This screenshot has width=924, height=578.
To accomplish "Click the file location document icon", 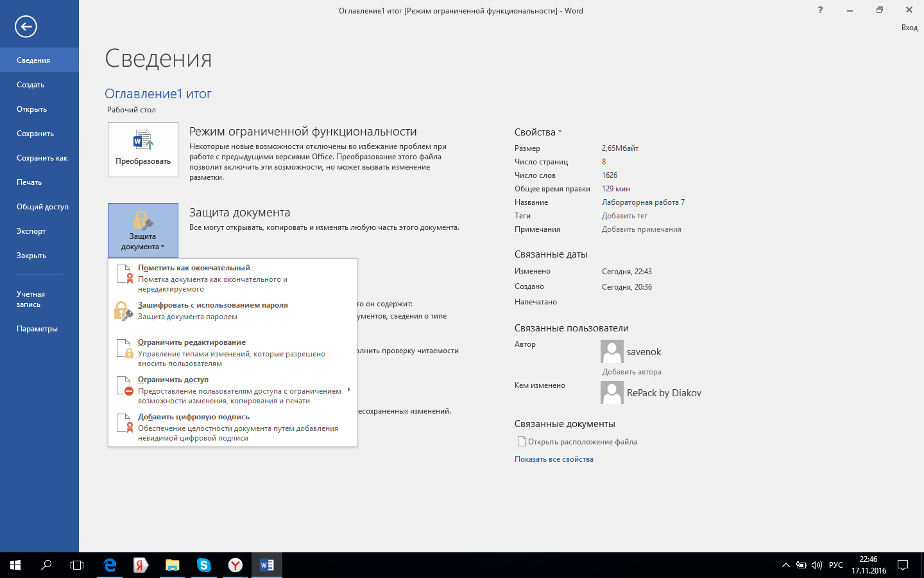I will pos(522,441).
